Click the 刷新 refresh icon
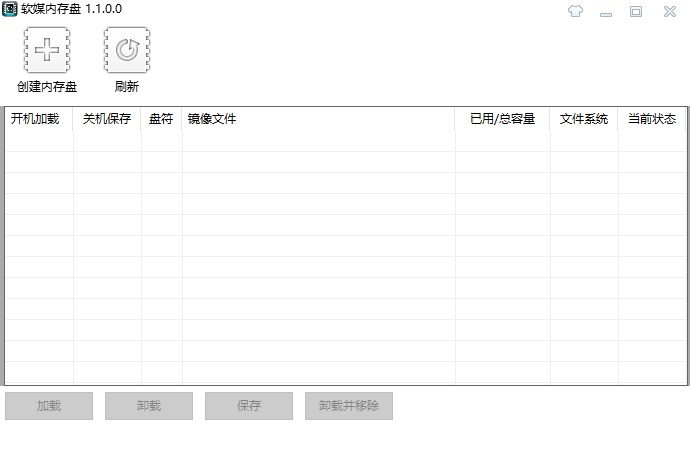 [126, 50]
